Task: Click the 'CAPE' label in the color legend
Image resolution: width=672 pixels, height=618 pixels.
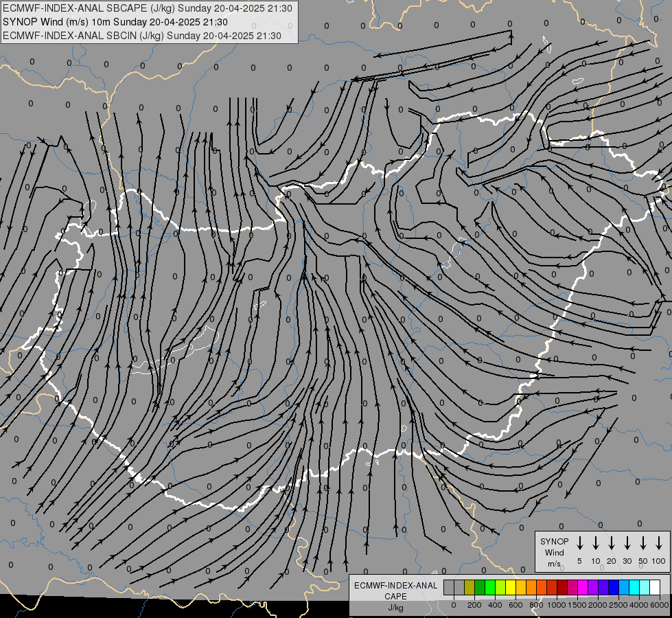Action: coord(395,597)
